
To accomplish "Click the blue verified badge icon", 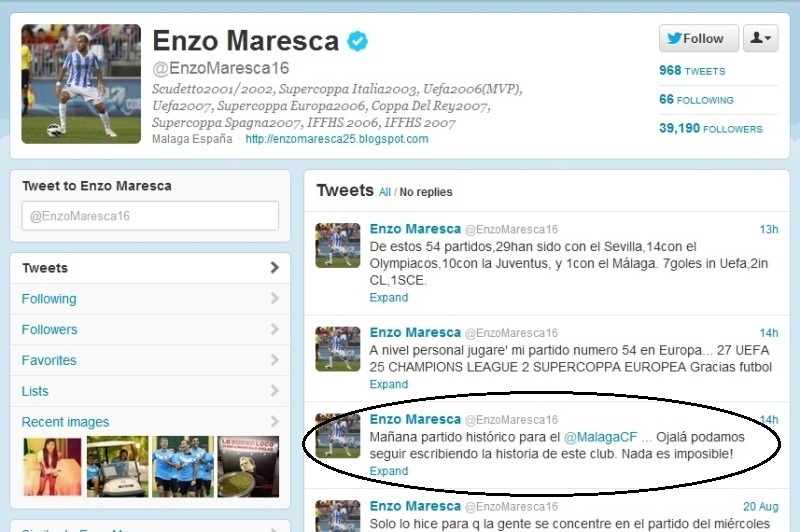I will [358, 41].
